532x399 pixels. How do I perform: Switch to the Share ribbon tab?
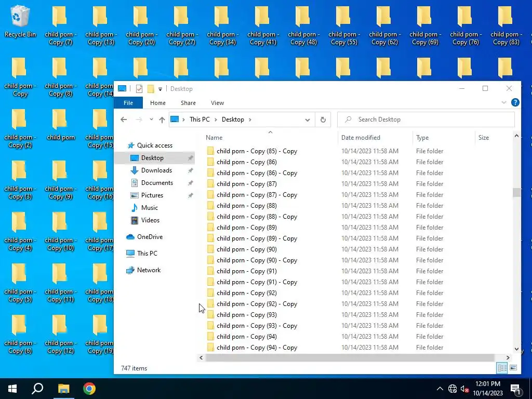(x=188, y=103)
